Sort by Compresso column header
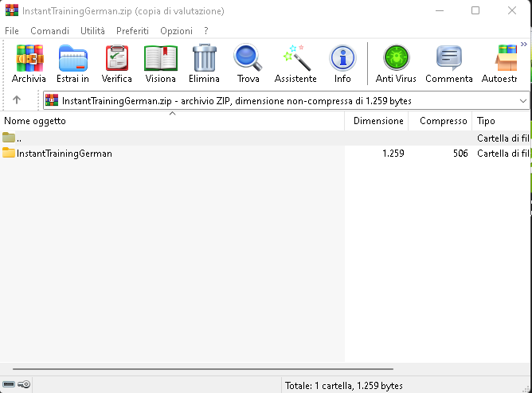The height and width of the screenshot is (393, 532). (x=440, y=121)
